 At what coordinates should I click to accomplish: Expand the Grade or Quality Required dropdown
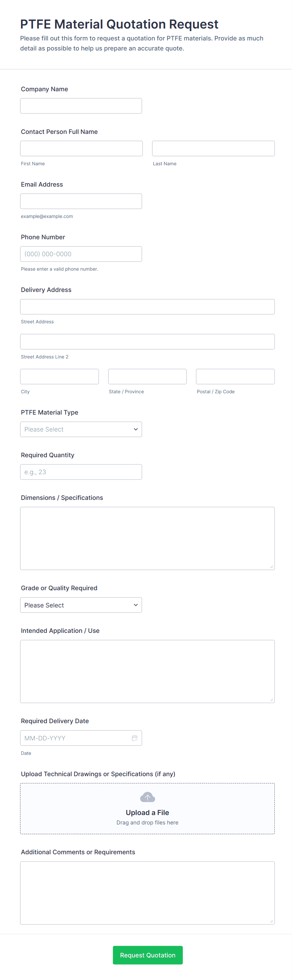pos(81,605)
